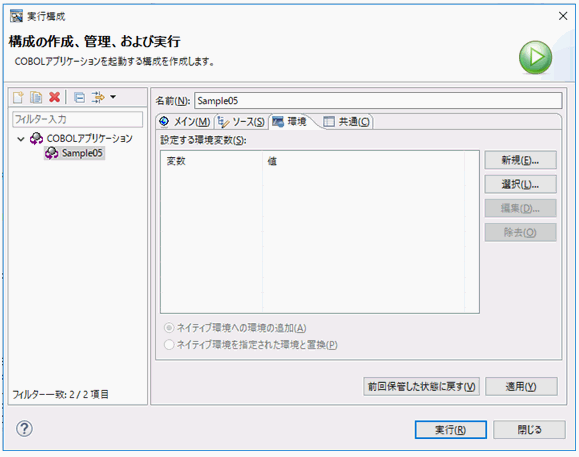Select ネイティブ環境を指定された環境と置換(P) radio button
The height and width of the screenshot is (457, 579).
pyautogui.click(x=169, y=345)
